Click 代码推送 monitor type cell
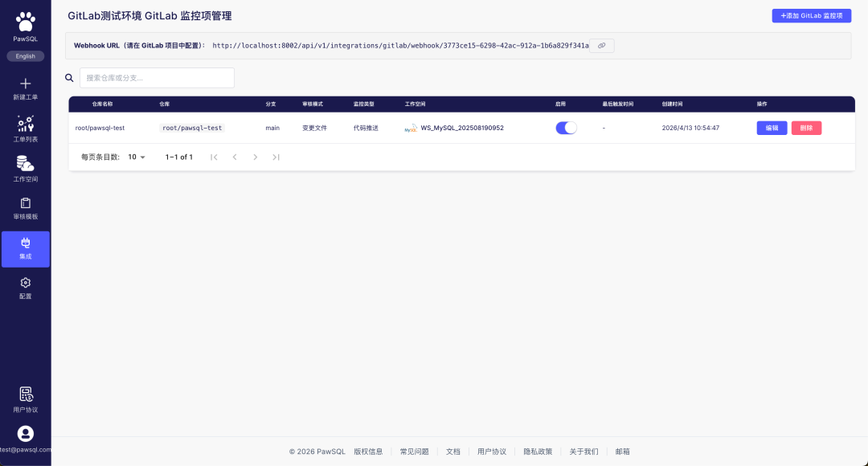 point(366,128)
